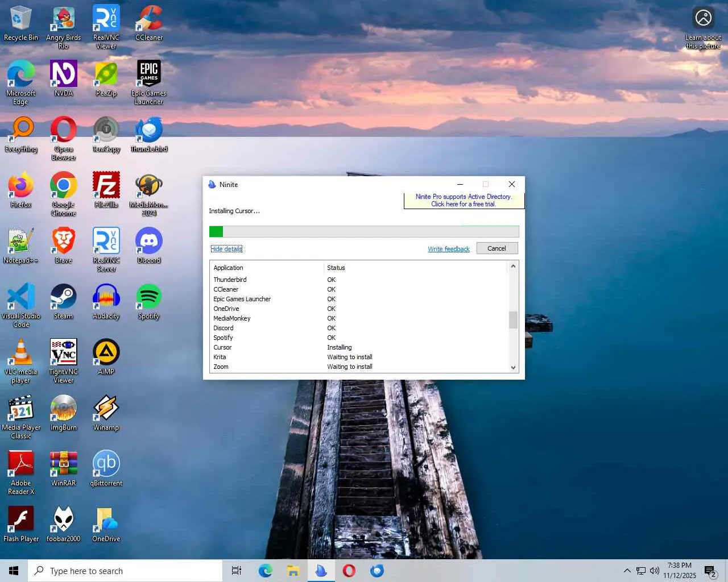Select the qBittorrent desktop icon
This screenshot has height=582, width=728.
point(106,468)
